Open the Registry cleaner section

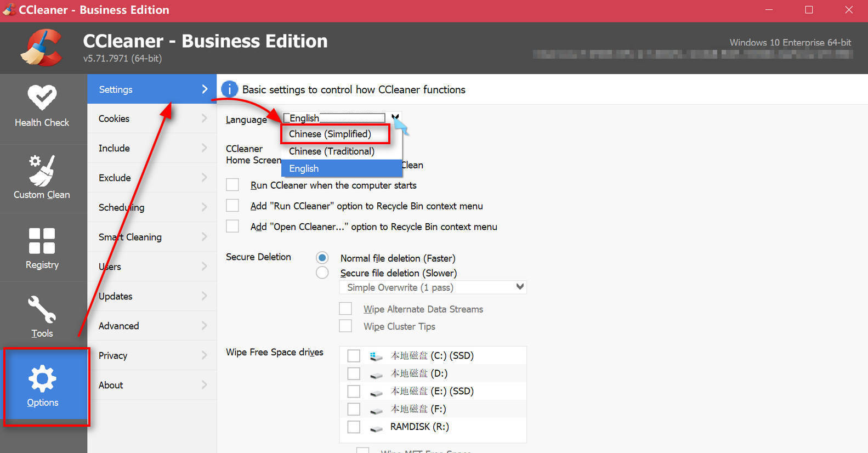[42, 248]
